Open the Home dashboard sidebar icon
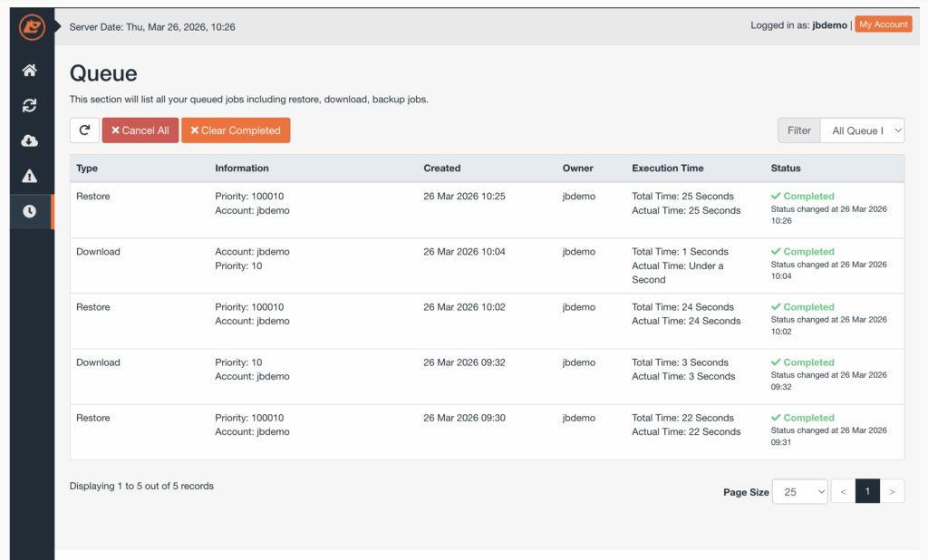Viewport: 928px width, 560px height. pos(30,71)
